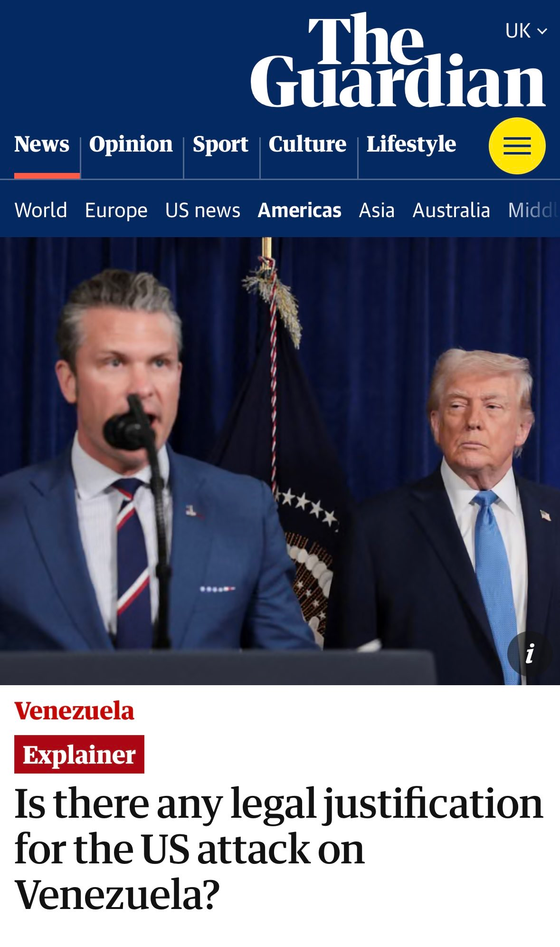Open the article's main photo
Image resolution: width=560 pixels, height=947 pixels.
[280, 461]
